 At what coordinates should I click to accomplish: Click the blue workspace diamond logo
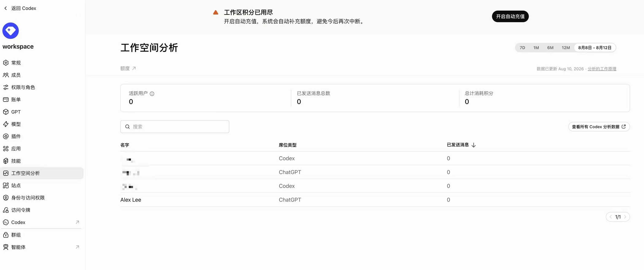(11, 31)
